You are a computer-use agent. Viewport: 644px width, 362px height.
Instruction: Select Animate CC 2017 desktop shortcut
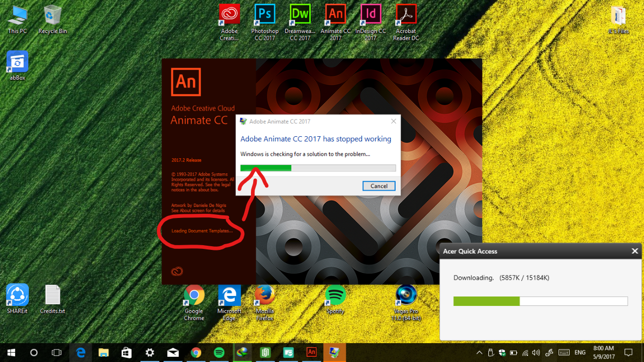click(335, 23)
